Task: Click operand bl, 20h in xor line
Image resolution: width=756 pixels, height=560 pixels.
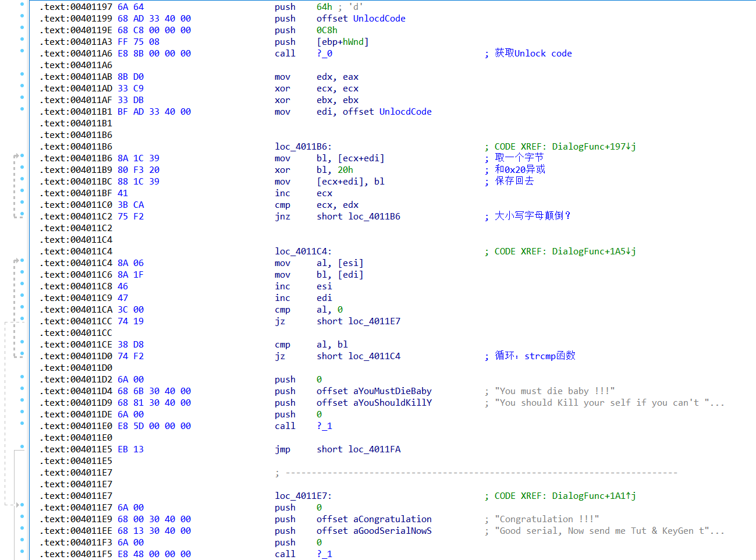Action: click(x=335, y=170)
